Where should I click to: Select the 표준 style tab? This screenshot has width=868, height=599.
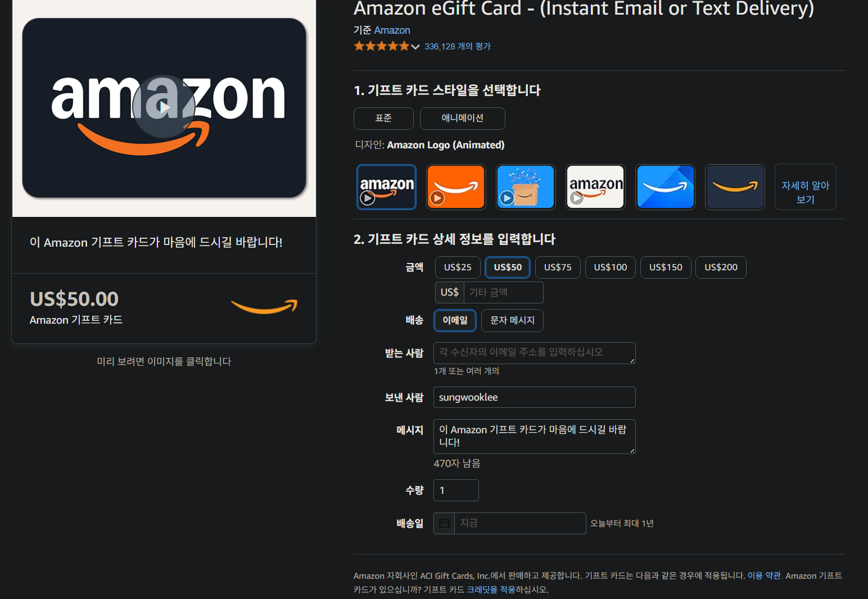(x=383, y=119)
